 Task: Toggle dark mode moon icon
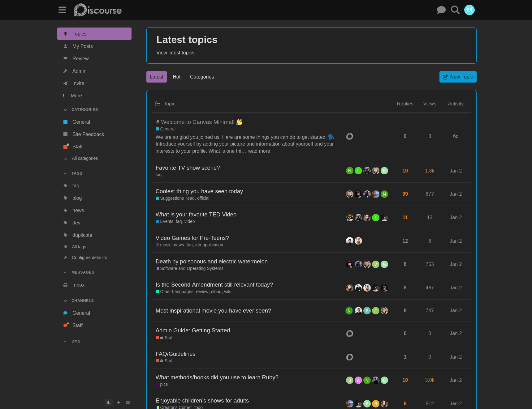(x=109, y=403)
